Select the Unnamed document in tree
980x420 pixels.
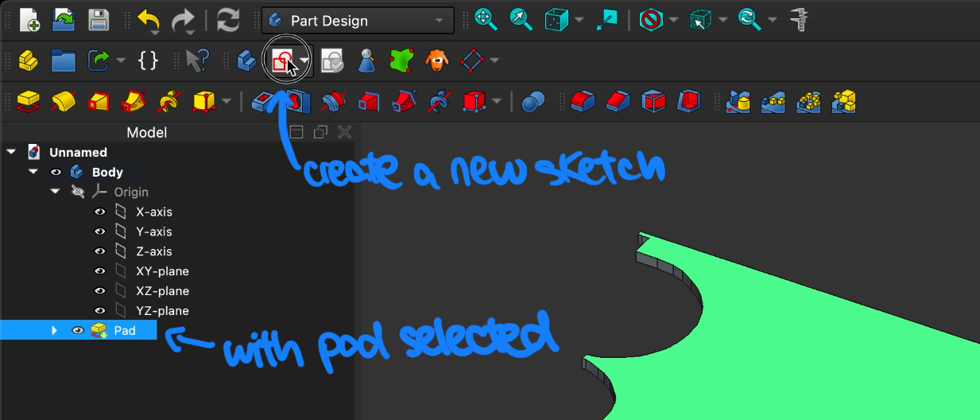click(78, 152)
